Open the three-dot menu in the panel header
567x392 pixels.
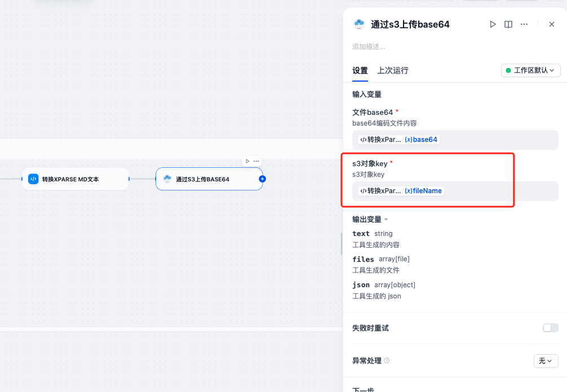tap(524, 24)
